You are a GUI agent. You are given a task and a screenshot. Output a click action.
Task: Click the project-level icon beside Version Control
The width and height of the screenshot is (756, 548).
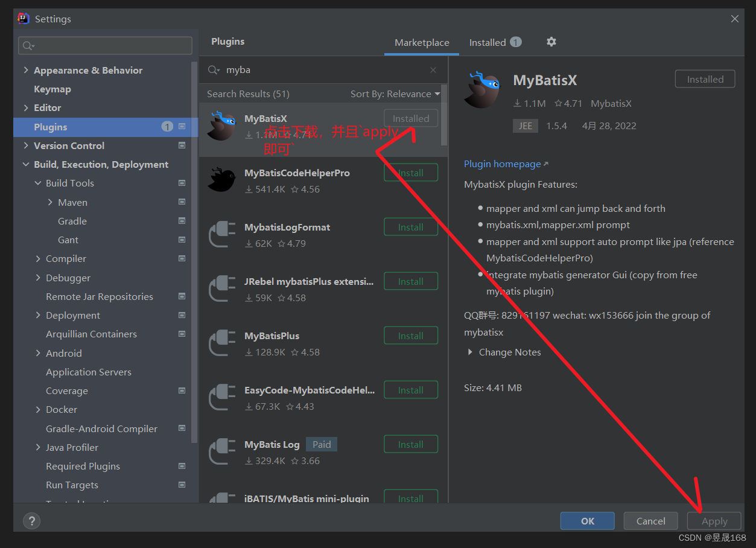click(182, 145)
